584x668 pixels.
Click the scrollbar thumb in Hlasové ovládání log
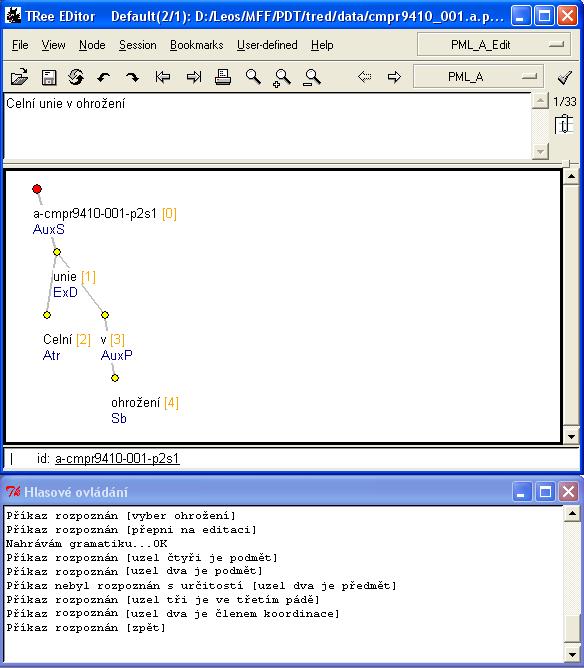[572, 629]
